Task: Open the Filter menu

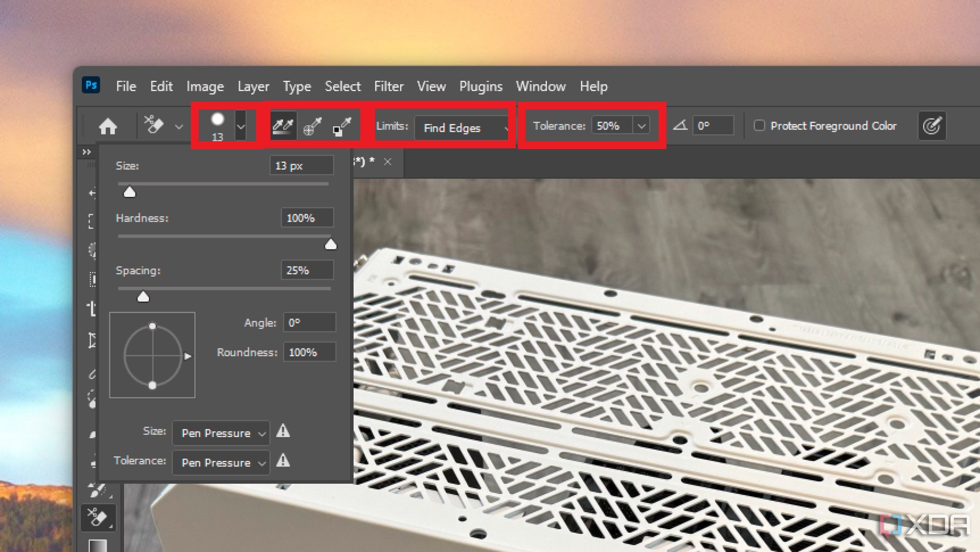Action: pyautogui.click(x=388, y=86)
